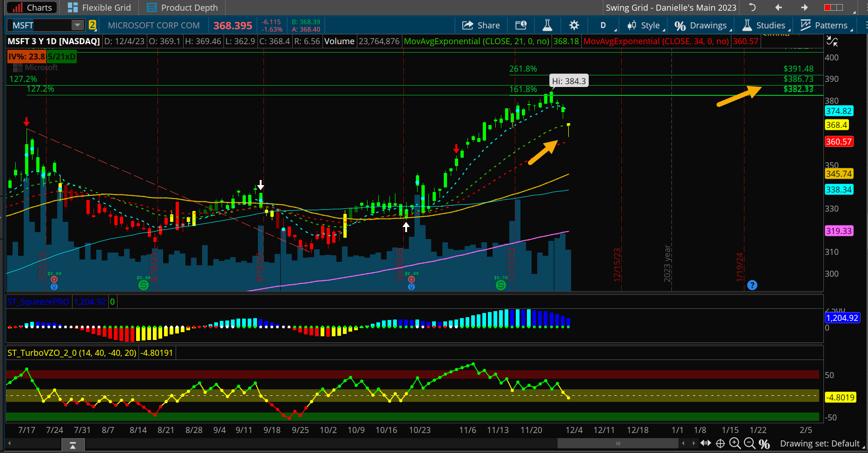Switch to the Product Depth tab

click(182, 7)
